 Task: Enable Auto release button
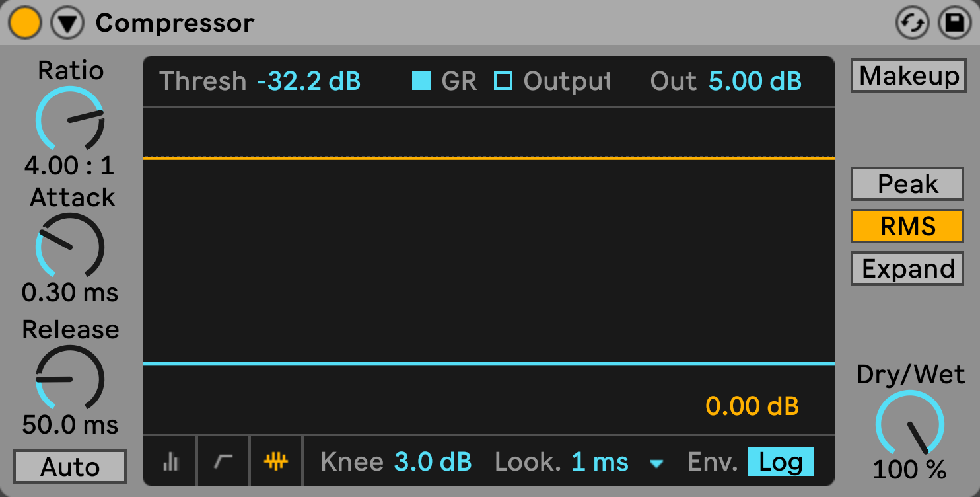click(70, 467)
